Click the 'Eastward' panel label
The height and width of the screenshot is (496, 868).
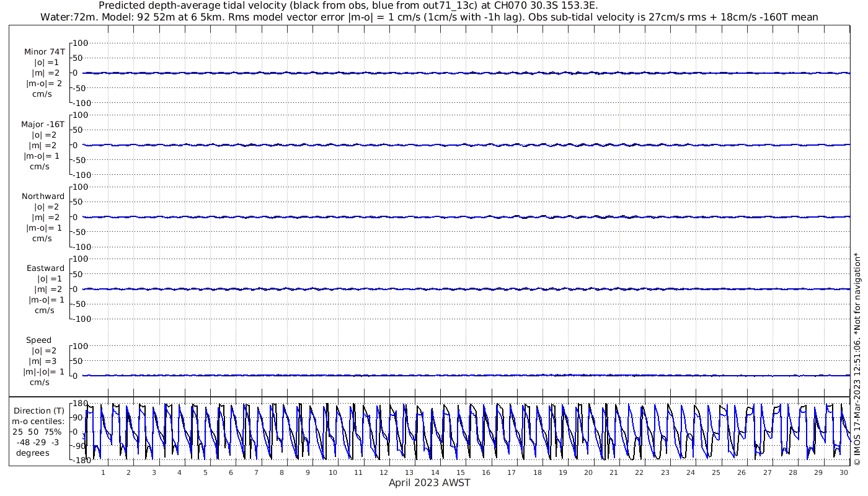click(45, 268)
